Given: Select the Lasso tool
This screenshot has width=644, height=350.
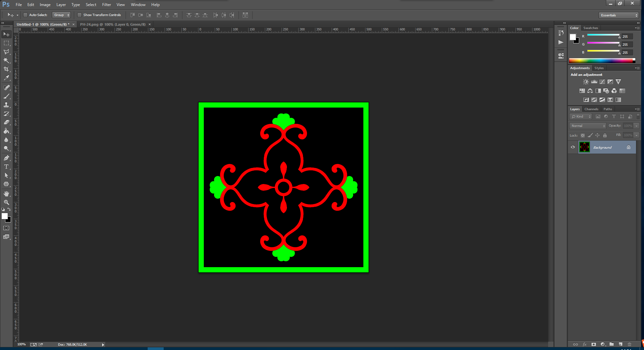Looking at the screenshot, I should pyautogui.click(x=6, y=52).
